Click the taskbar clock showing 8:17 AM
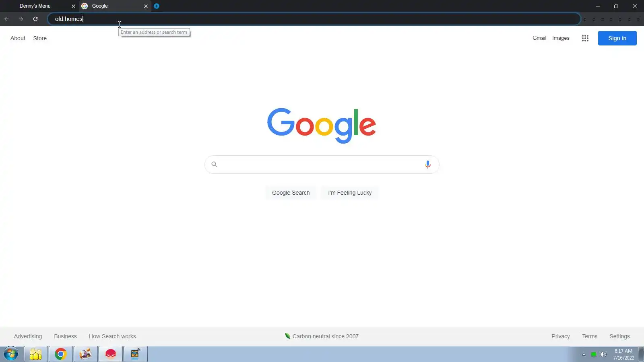The width and height of the screenshot is (644, 362). coord(623,354)
